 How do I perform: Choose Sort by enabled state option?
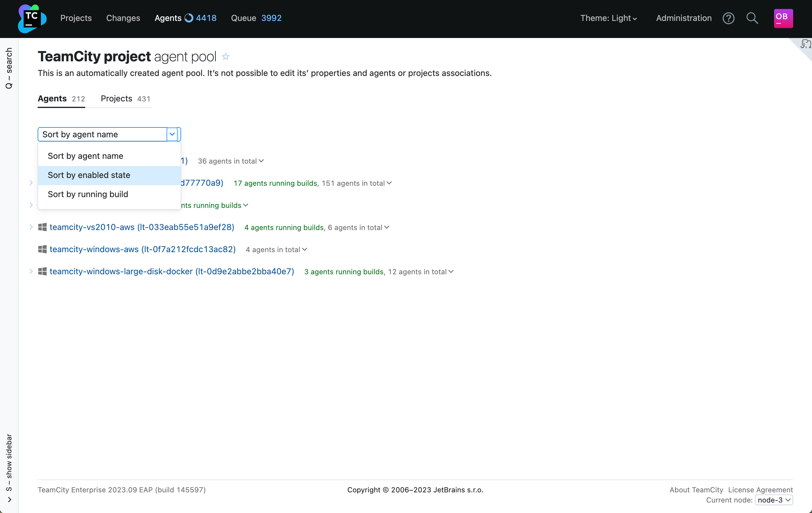(89, 175)
